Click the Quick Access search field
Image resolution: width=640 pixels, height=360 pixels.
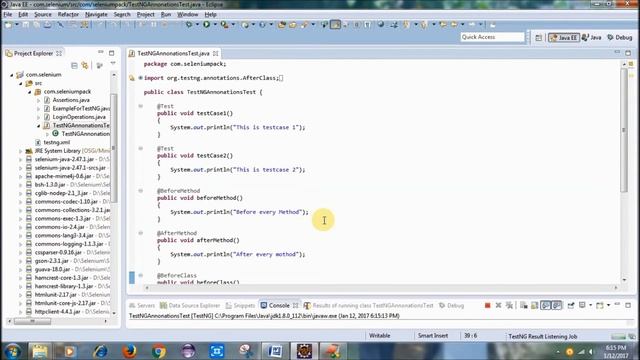tap(492, 37)
